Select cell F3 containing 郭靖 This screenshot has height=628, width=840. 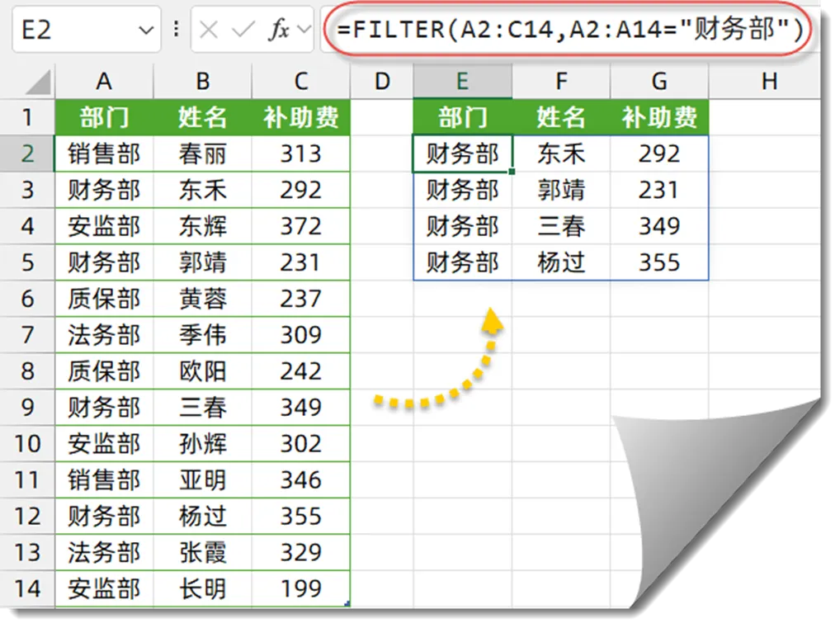pyautogui.click(x=561, y=191)
